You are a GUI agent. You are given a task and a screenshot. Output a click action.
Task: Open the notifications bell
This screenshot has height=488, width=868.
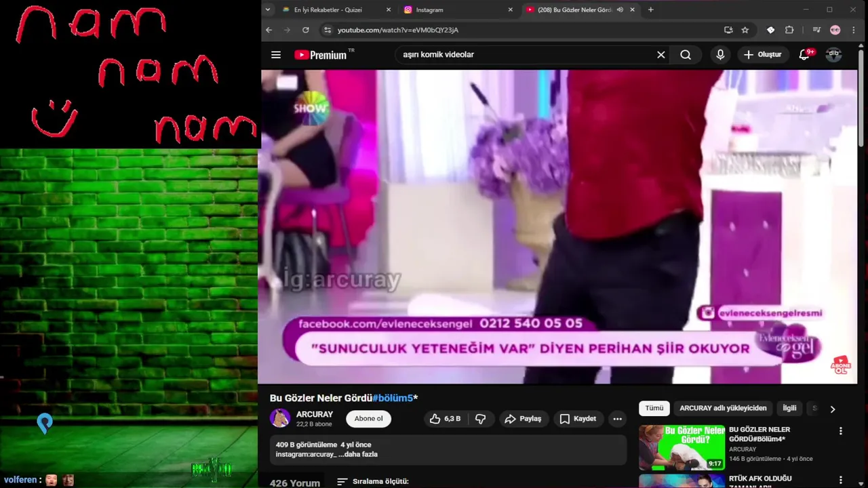pos(804,55)
